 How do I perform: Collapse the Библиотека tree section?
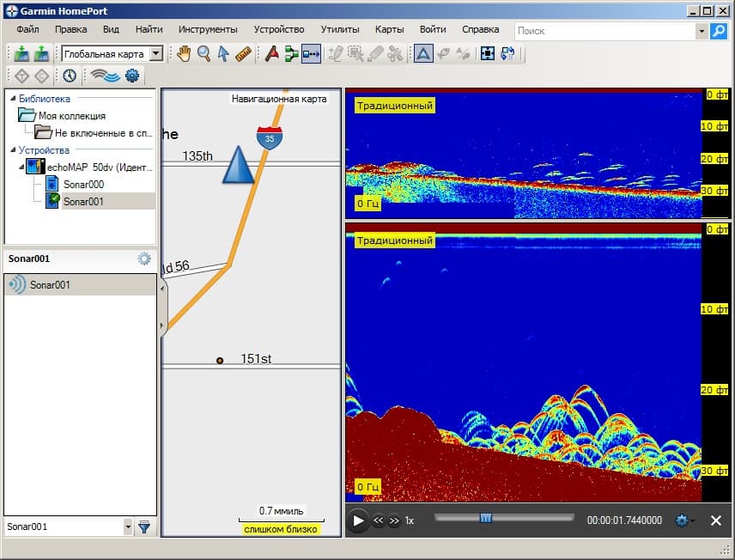[13, 99]
